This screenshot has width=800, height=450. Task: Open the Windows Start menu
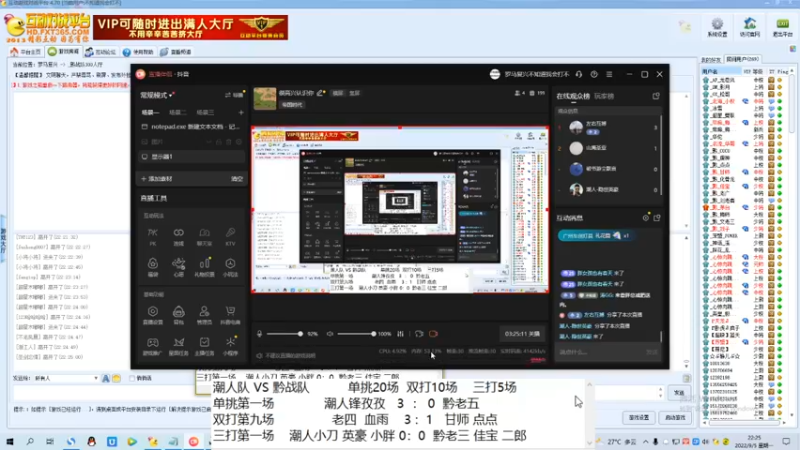click(x=10, y=441)
